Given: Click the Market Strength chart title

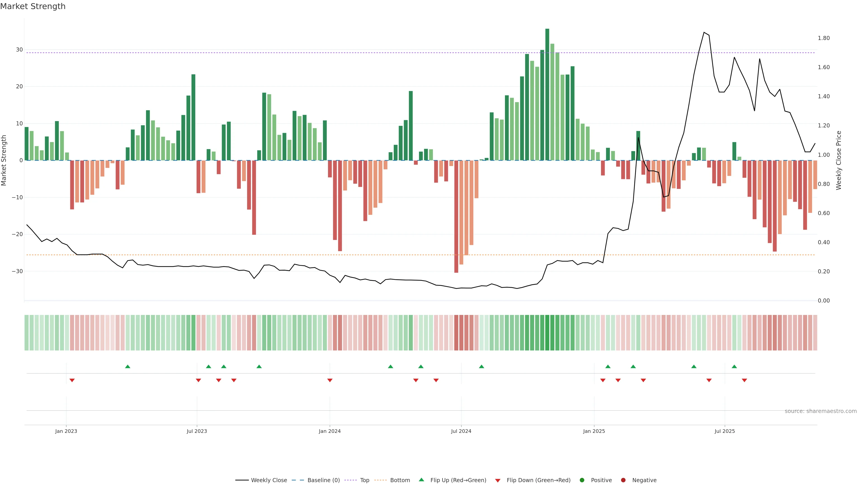Looking at the screenshot, I should [33, 6].
